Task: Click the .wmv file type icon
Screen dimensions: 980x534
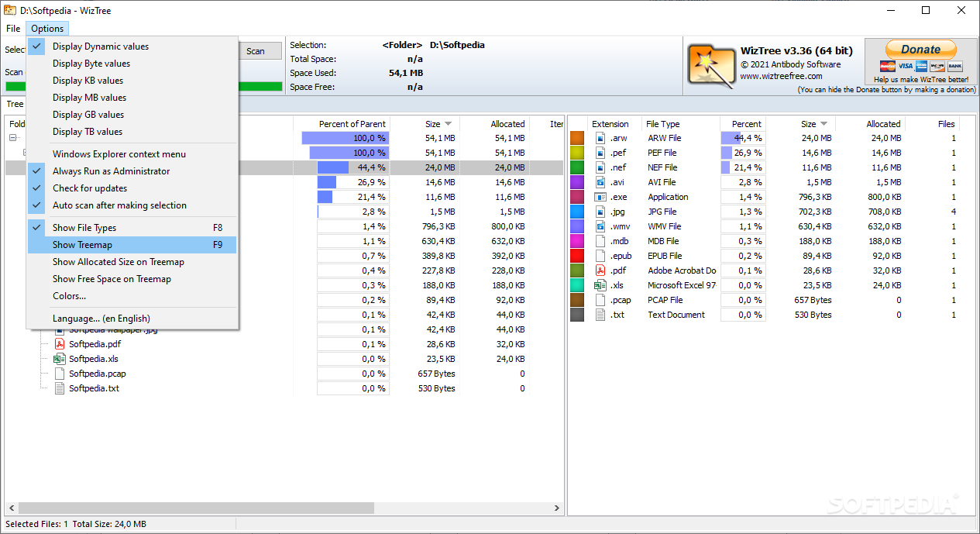Action: pos(600,226)
